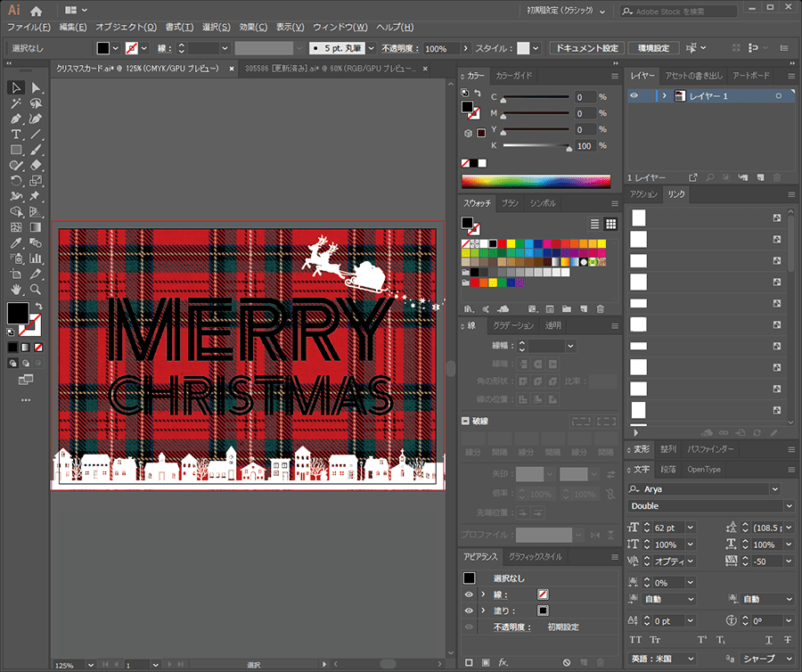The width and height of the screenshot is (802, 672).
Task: Expand Layer 1 sublayers
Action: pyautogui.click(x=664, y=95)
